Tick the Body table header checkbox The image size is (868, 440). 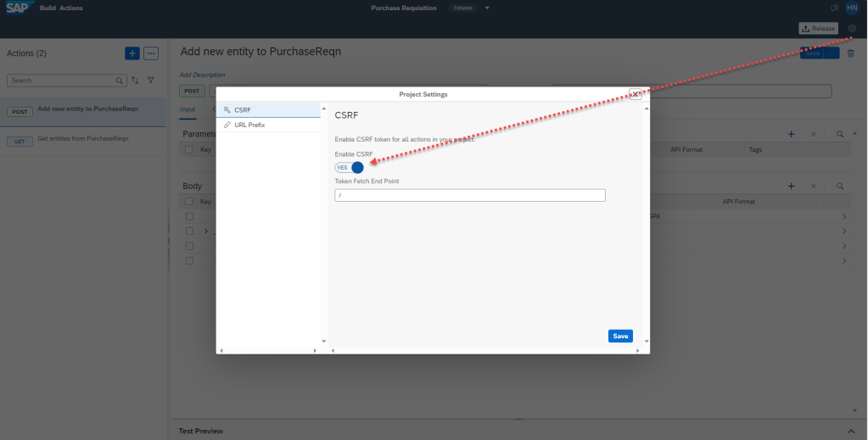189,202
